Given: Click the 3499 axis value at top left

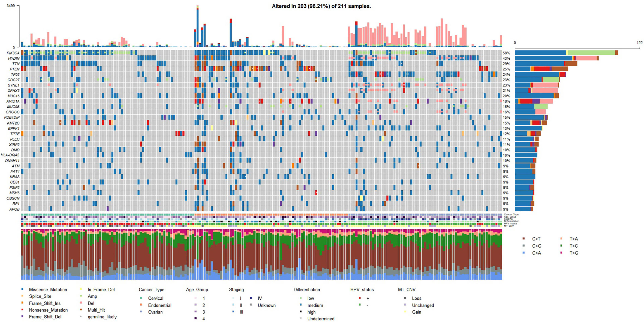Looking at the screenshot, I should [11, 6].
